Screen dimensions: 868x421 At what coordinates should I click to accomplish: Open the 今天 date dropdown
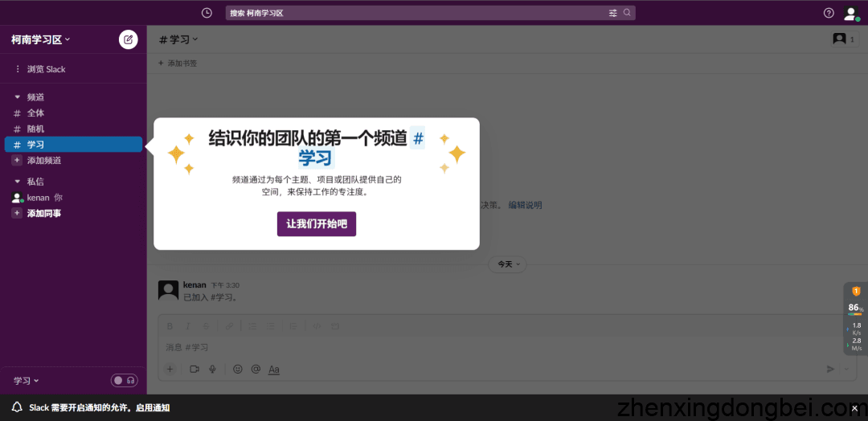point(508,264)
